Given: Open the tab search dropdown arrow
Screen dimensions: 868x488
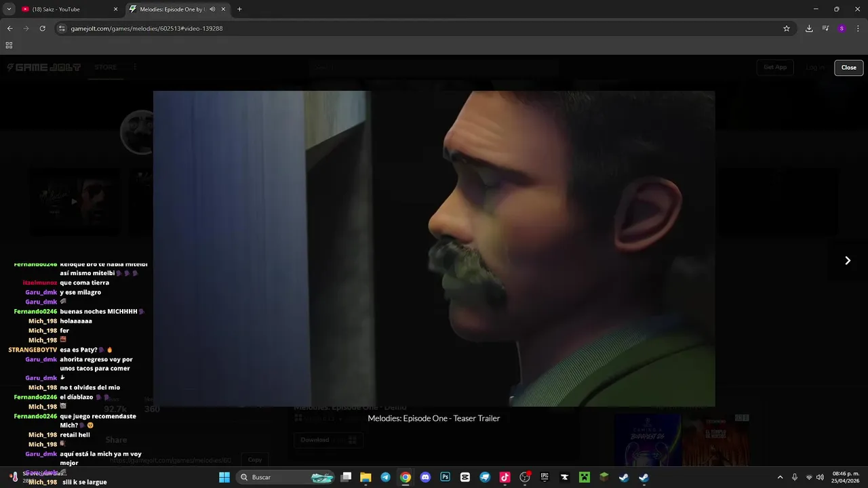Looking at the screenshot, I should pyautogui.click(x=9, y=9).
